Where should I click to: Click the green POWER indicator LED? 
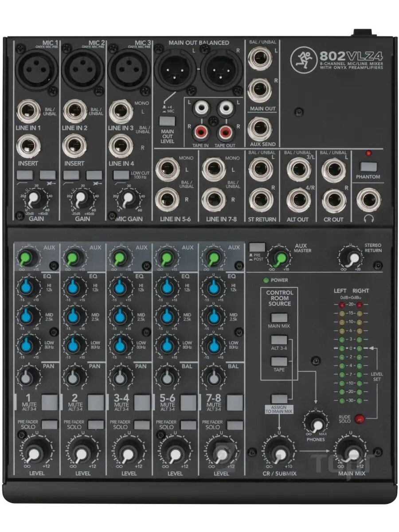click(x=265, y=280)
